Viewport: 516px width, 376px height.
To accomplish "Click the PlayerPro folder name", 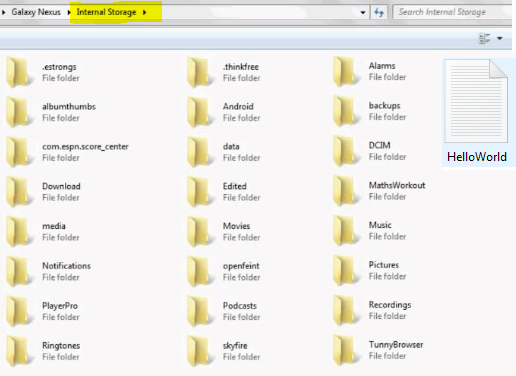I will 60,306.
